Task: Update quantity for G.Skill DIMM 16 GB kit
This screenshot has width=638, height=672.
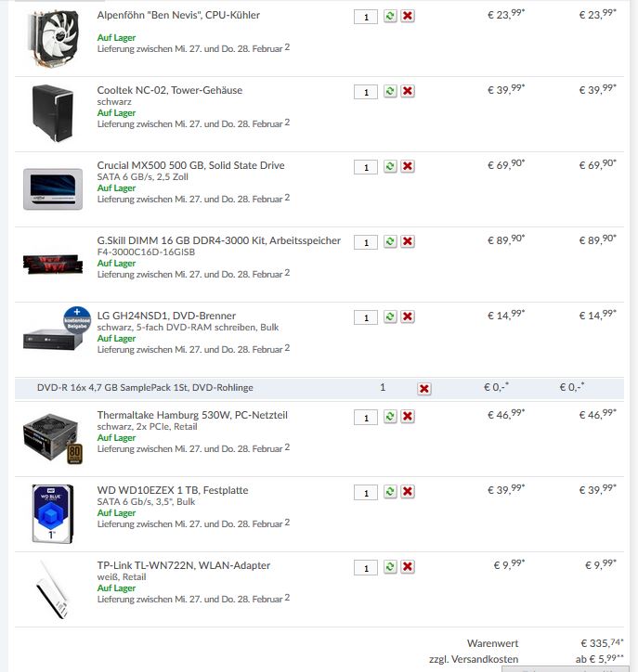Action: point(390,241)
